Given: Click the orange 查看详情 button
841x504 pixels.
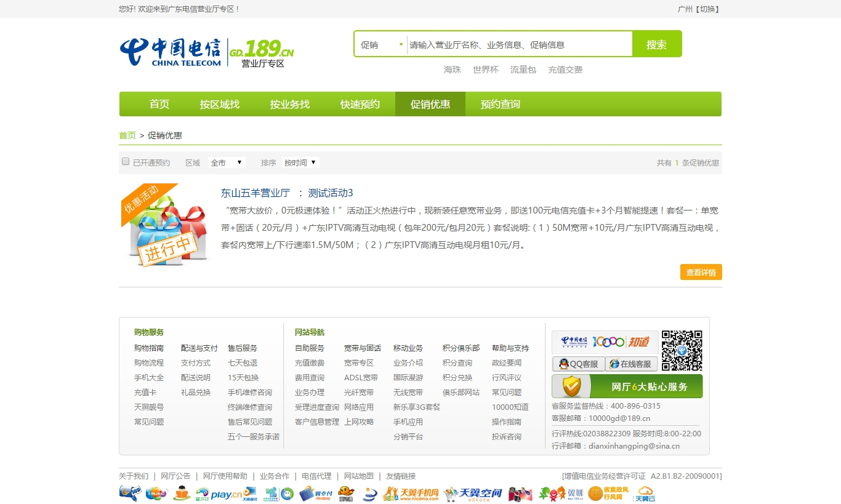Looking at the screenshot, I should pos(701,272).
